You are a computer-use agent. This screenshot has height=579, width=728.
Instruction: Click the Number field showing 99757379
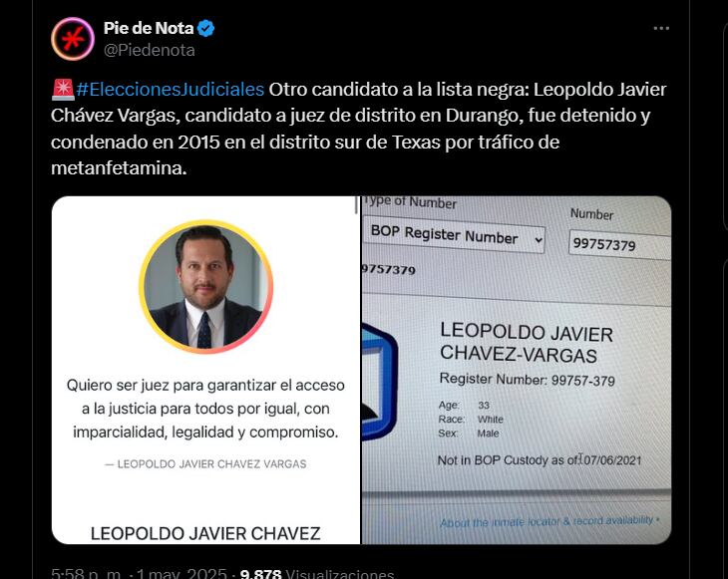tap(619, 245)
